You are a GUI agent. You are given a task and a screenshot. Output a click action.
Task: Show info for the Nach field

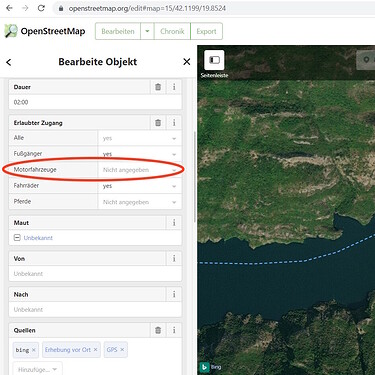(174, 294)
